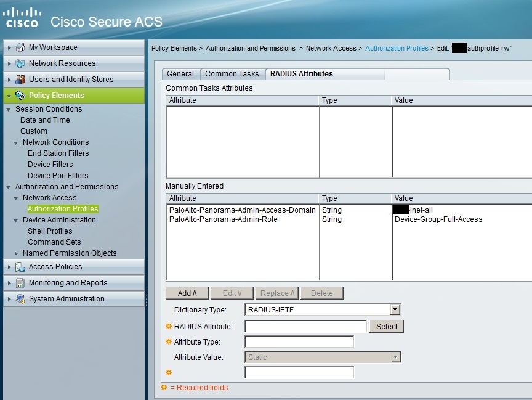Click the Replace button

[277, 293]
